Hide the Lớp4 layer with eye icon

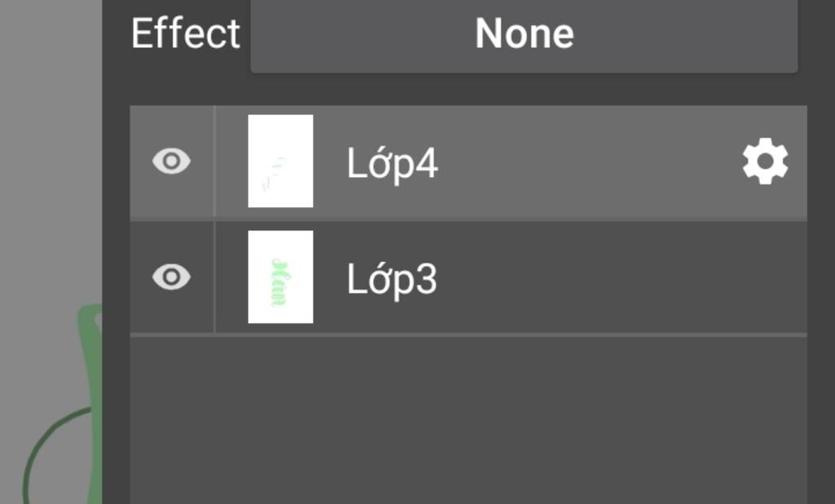pos(171,161)
